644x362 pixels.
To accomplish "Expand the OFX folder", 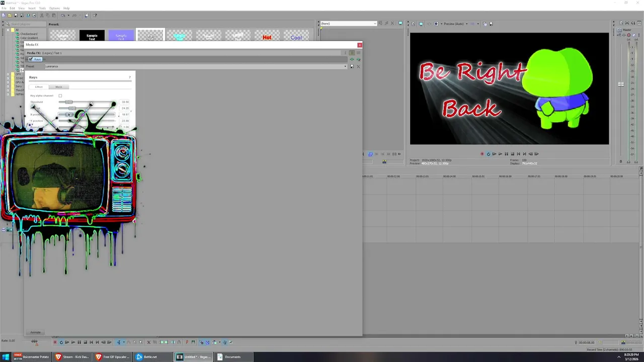I will (x=8, y=74).
